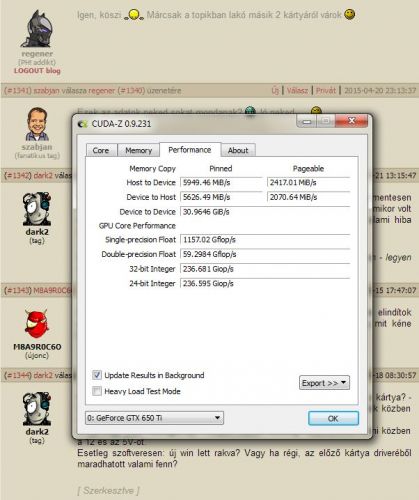
Task: Select the Pageable Host to Device value 2417.01 MiB/s
Action: [x=308, y=182]
